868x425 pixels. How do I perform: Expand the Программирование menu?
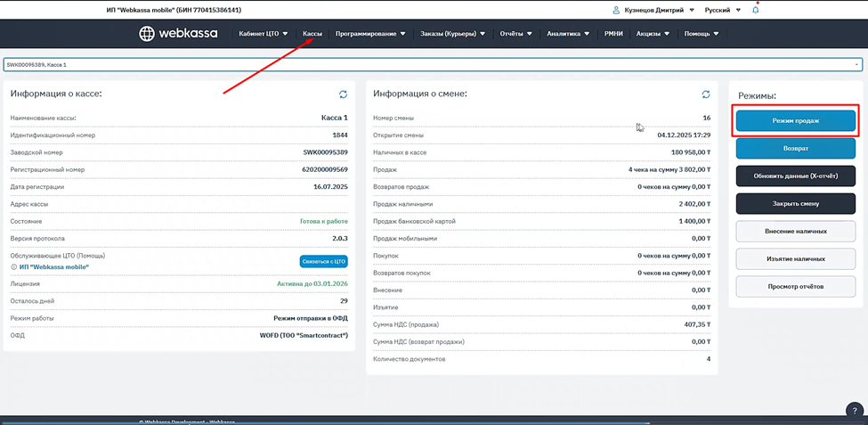(370, 34)
